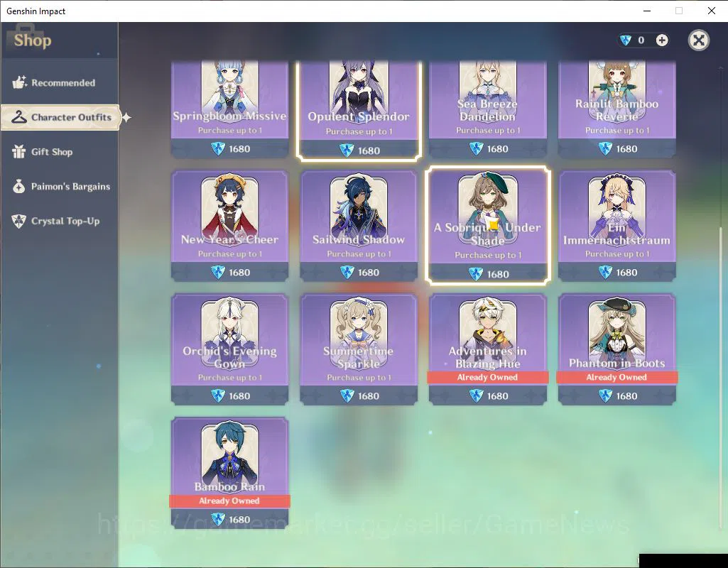Open the Ein Immernachtstraum outfit
728x568 pixels.
pos(616,226)
